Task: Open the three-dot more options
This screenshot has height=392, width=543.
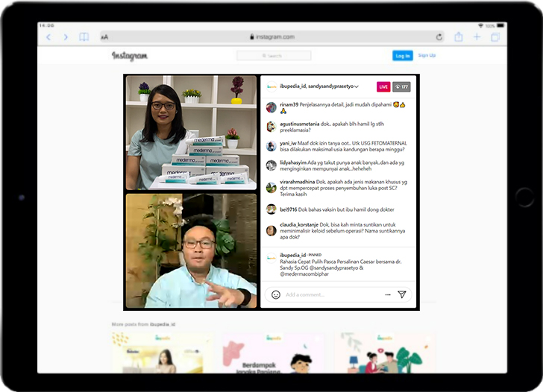Action: [388, 295]
